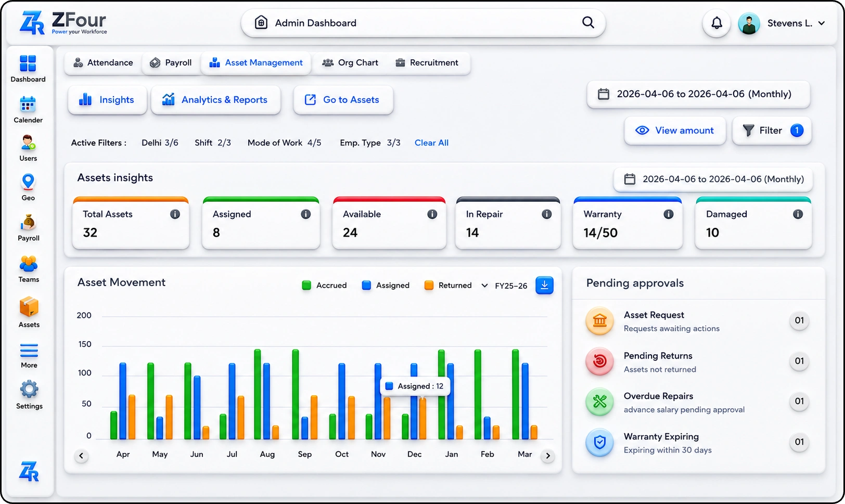Open the Dashboard sidebar icon
The width and height of the screenshot is (845, 504).
point(28,63)
